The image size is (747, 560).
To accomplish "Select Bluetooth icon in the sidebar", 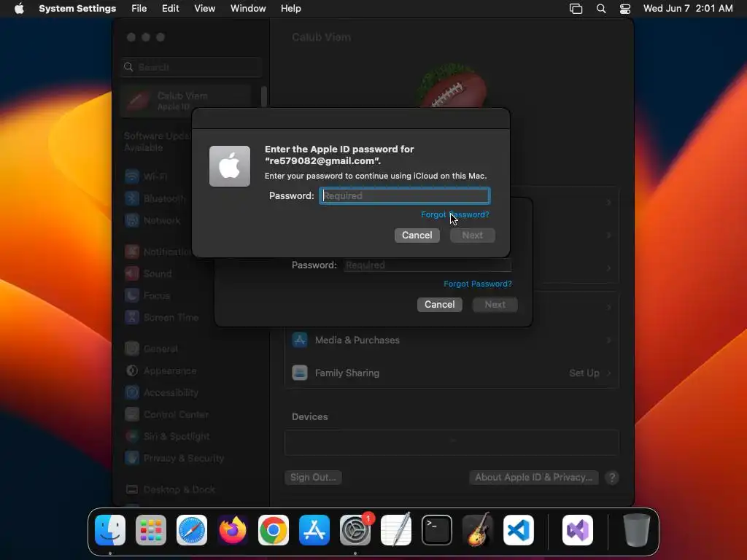I will coord(132,198).
